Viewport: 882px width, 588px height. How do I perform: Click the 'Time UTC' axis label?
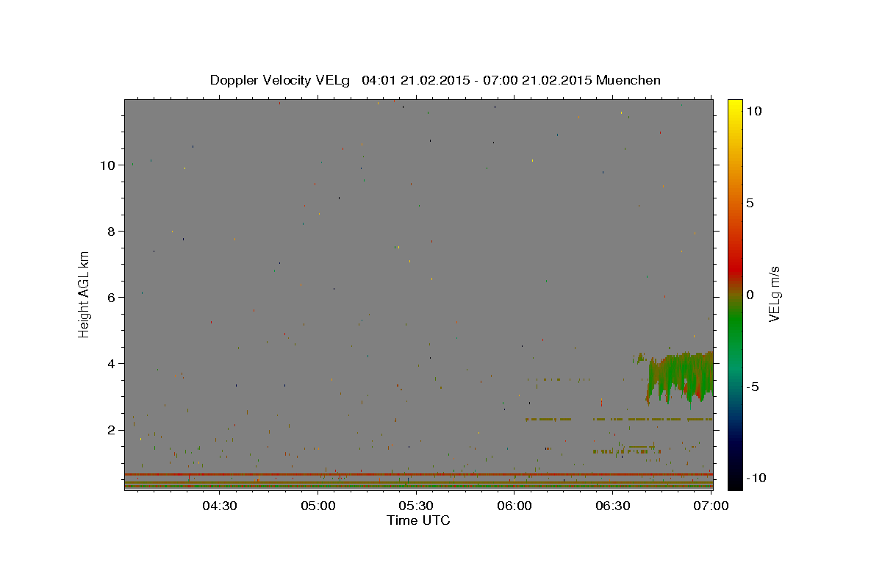pyautogui.click(x=418, y=520)
